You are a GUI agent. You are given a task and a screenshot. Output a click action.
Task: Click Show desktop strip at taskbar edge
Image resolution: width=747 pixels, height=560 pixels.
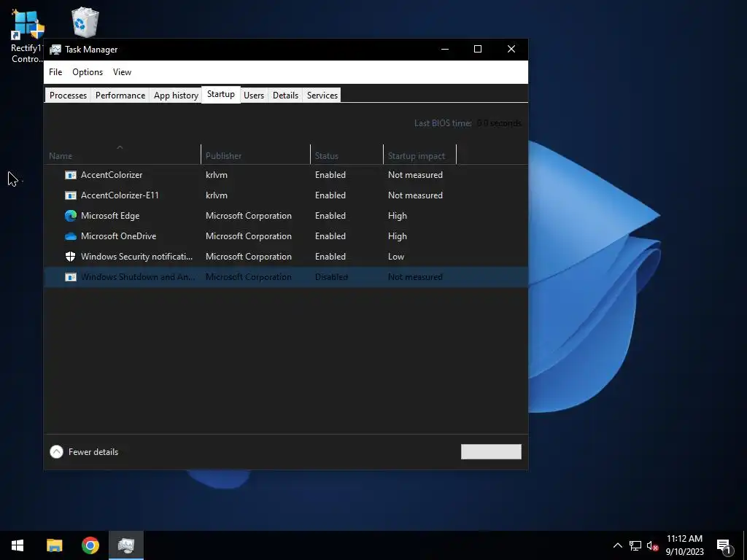click(x=745, y=545)
